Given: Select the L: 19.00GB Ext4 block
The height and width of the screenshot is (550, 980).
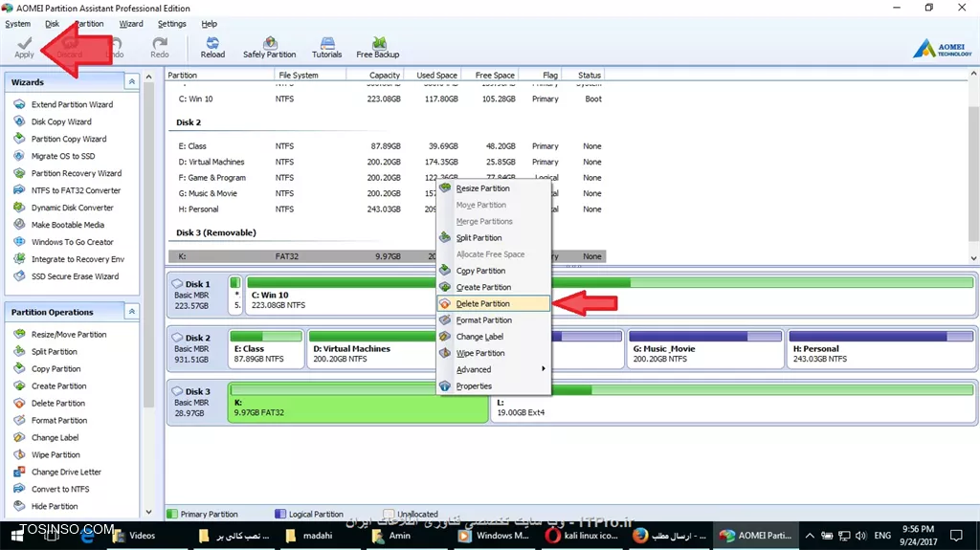Looking at the screenshot, I should point(735,403).
